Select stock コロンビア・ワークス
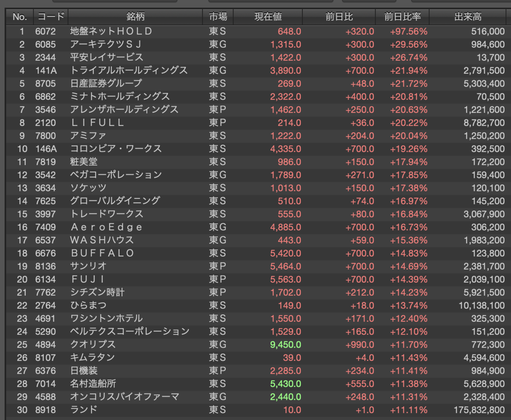Screen dimensions: 511x420 click(116, 149)
